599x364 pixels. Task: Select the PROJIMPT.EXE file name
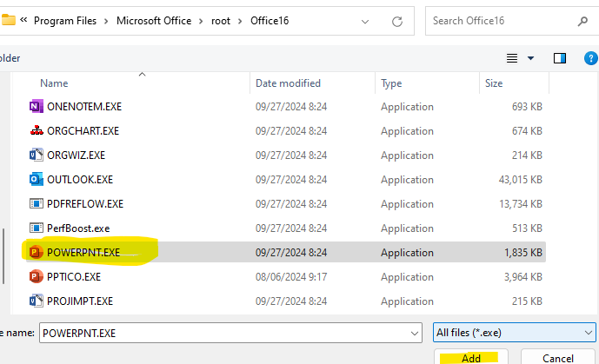80,301
